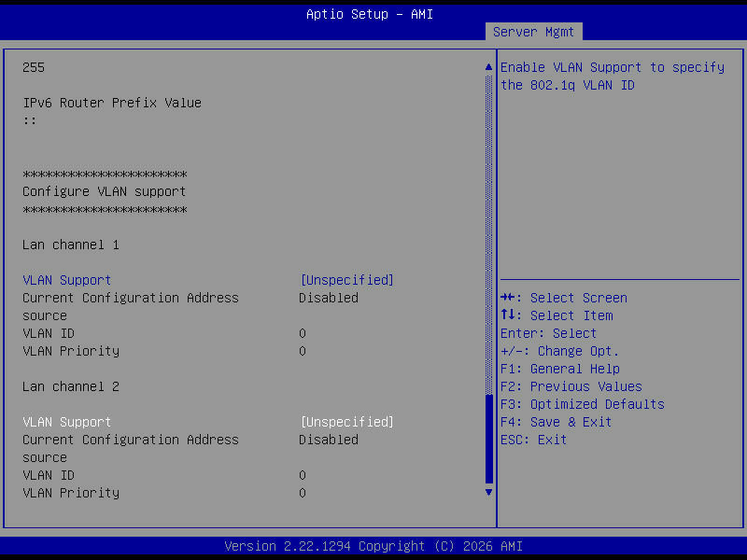Click Lan channel 2 VLAN Priority value 0
This screenshot has width=747, height=560.
(302, 493)
